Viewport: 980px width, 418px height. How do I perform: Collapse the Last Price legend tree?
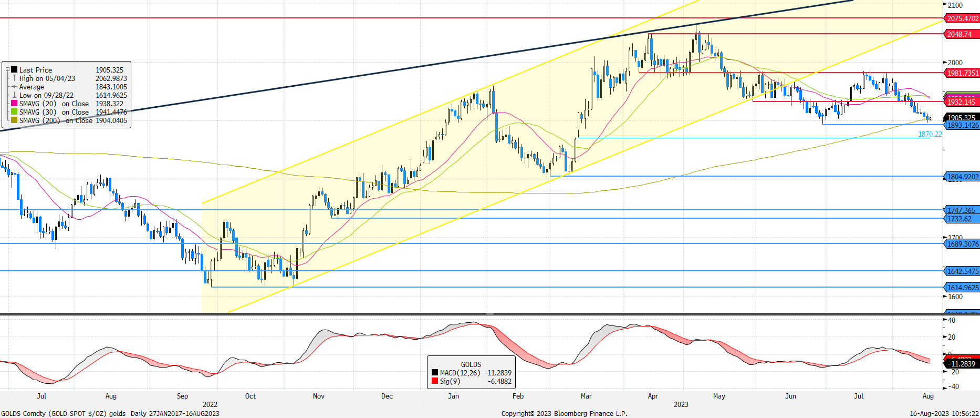tap(7, 69)
